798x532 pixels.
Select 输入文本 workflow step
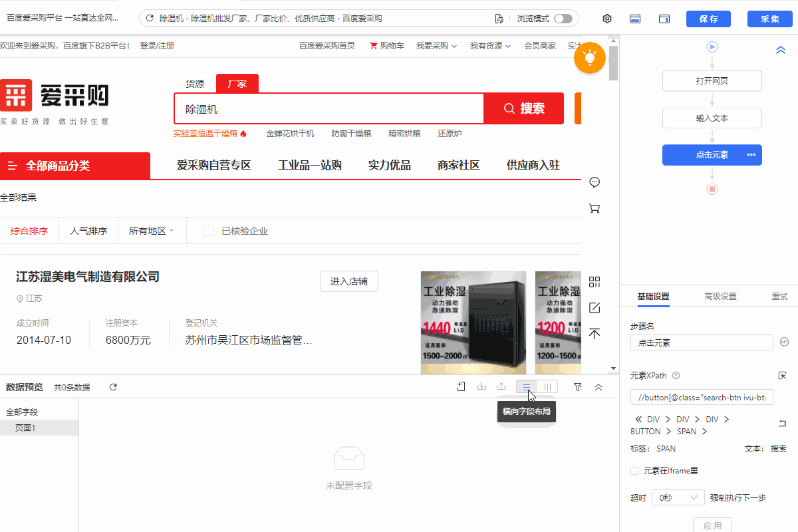[712, 118]
